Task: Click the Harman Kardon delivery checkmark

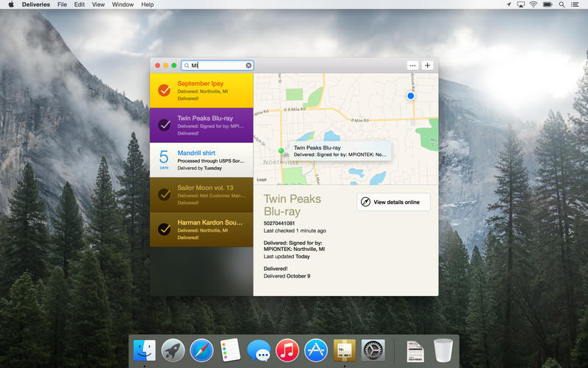Action: click(x=164, y=229)
